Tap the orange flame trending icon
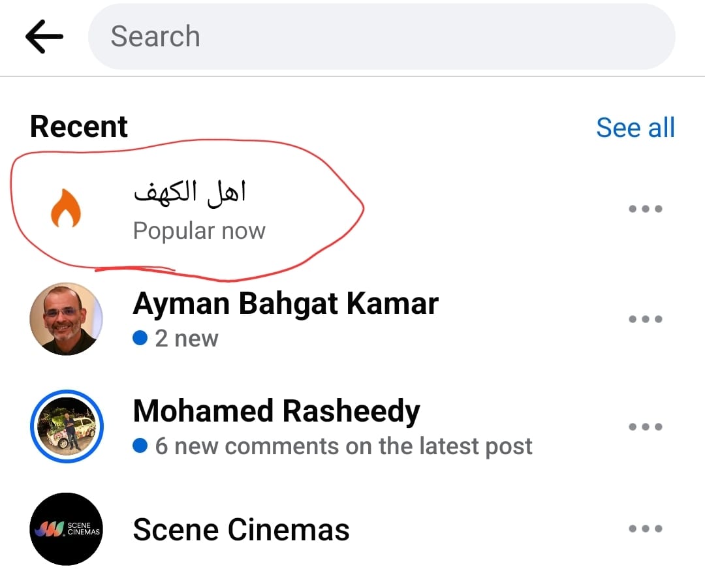 (x=66, y=208)
